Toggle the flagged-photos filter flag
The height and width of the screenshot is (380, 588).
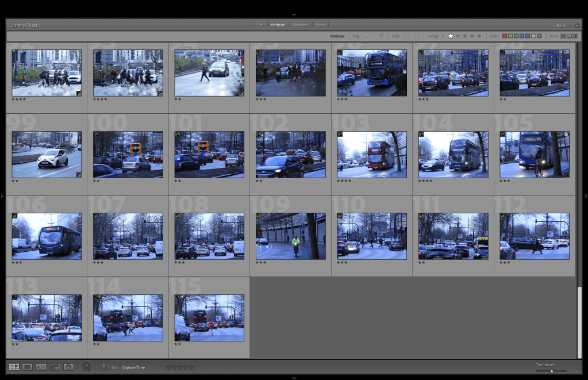366,36
